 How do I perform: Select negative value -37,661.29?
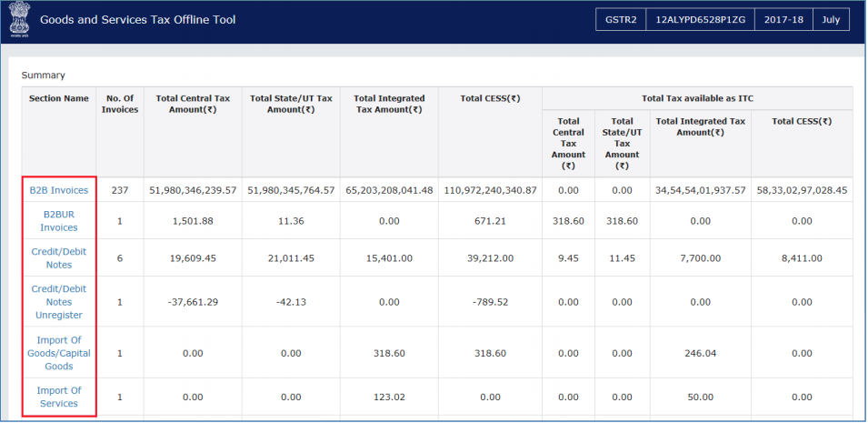193,302
